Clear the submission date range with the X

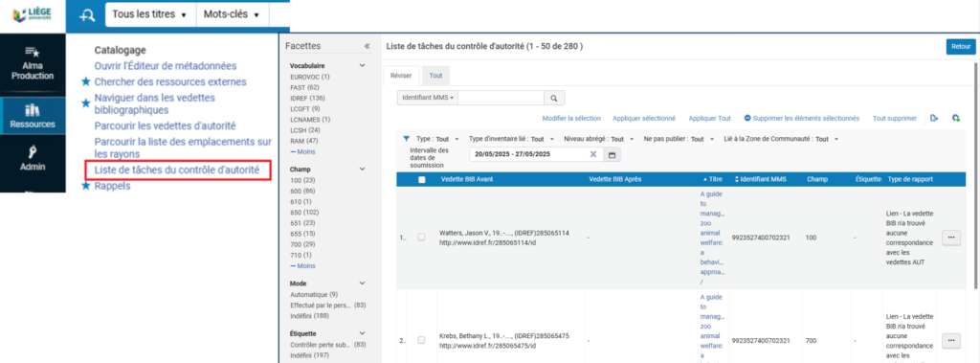click(x=593, y=154)
